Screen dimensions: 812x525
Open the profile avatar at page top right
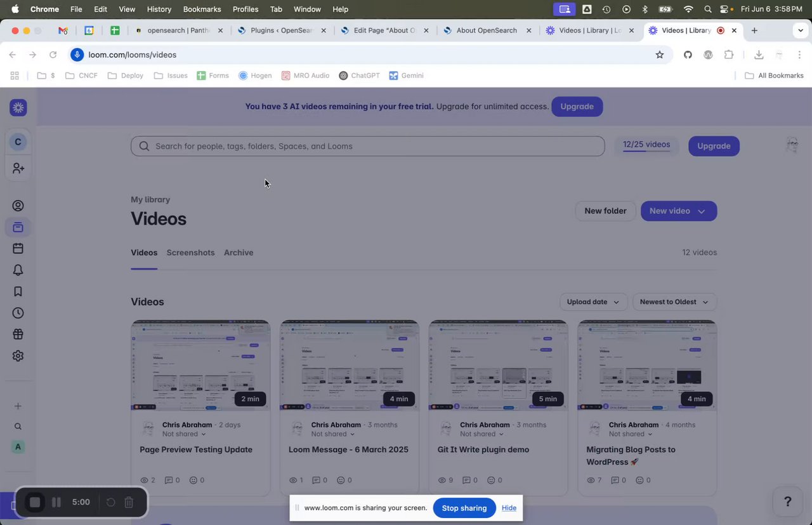point(792,145)
